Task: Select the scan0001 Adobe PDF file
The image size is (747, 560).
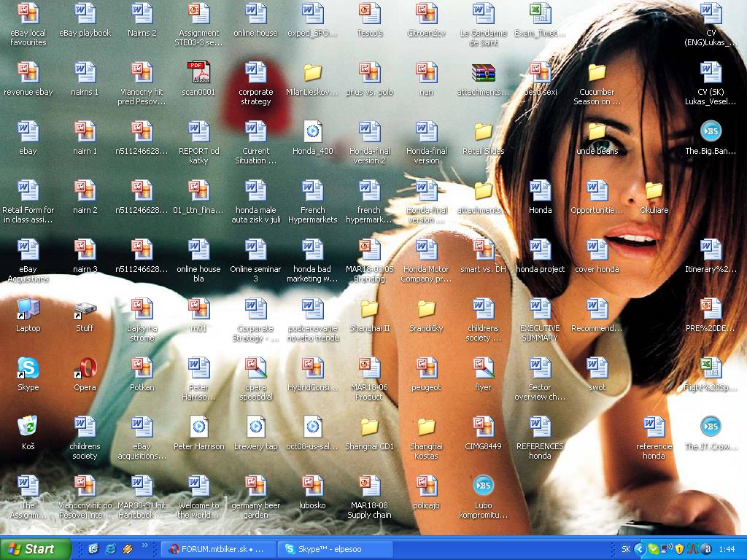Action: [x=198, y=73]
